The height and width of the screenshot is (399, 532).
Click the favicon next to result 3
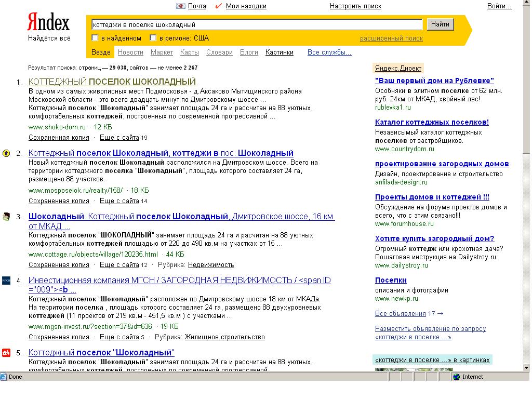point(6,217)
